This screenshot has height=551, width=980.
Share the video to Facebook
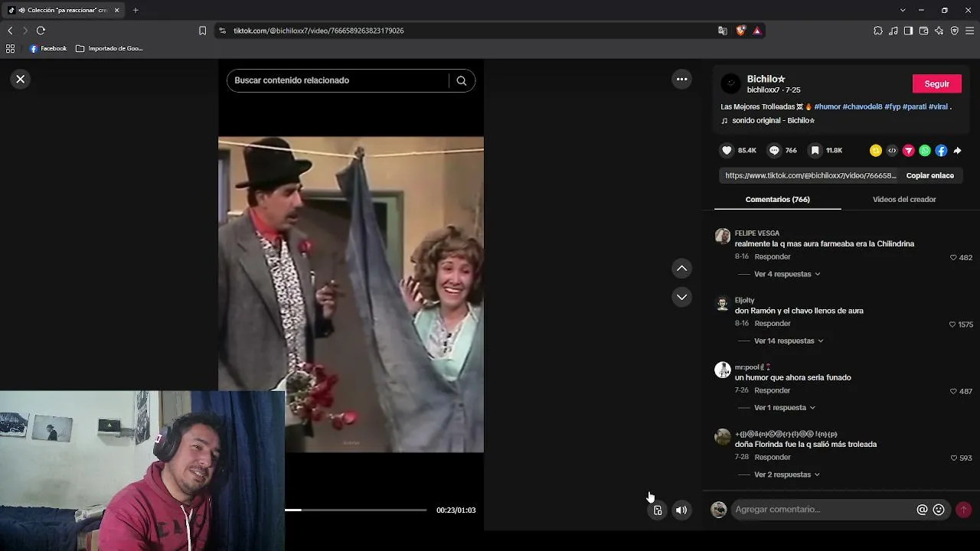coord(941,151)
